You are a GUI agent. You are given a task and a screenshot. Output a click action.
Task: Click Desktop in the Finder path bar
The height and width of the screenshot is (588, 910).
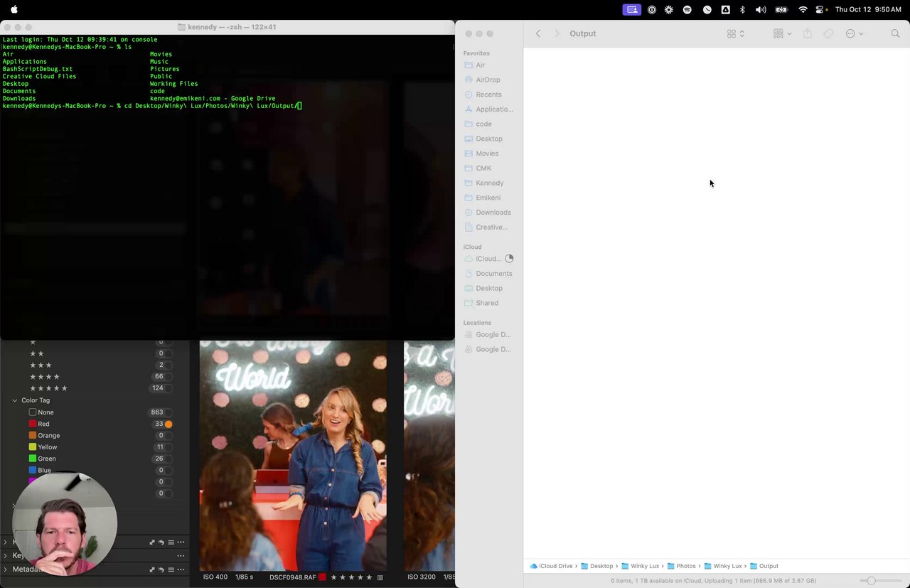[597, 566]
